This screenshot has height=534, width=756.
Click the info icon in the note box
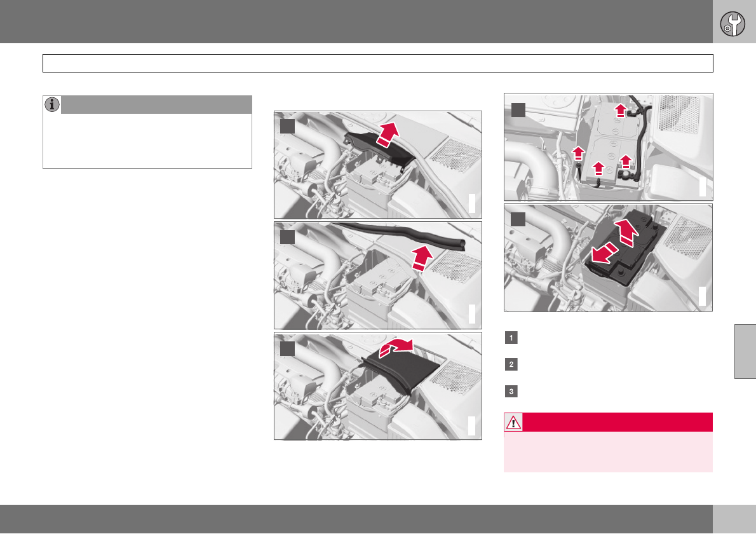pos(52,105)
